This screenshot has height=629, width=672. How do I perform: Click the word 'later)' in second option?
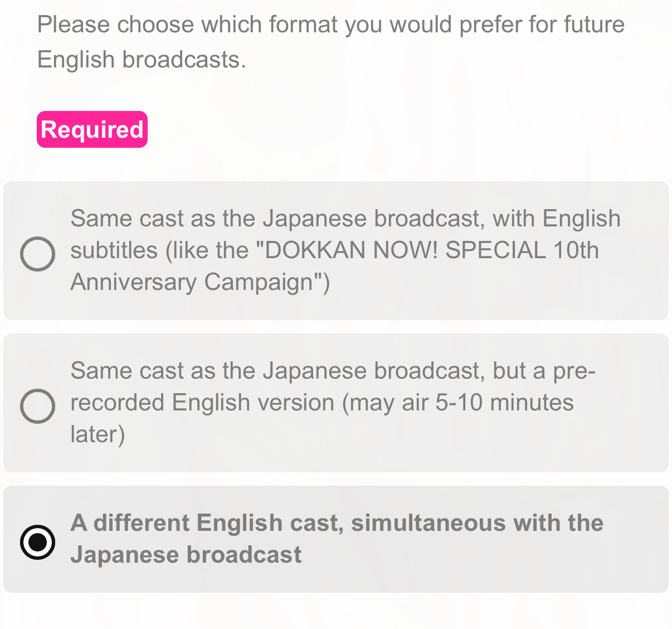pos(98,434)
